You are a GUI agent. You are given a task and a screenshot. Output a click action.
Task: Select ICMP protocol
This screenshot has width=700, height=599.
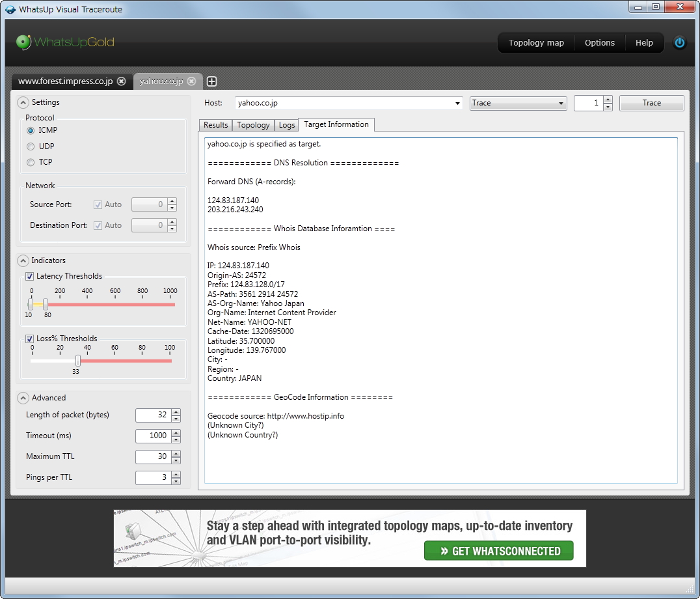tap(31, 130)
